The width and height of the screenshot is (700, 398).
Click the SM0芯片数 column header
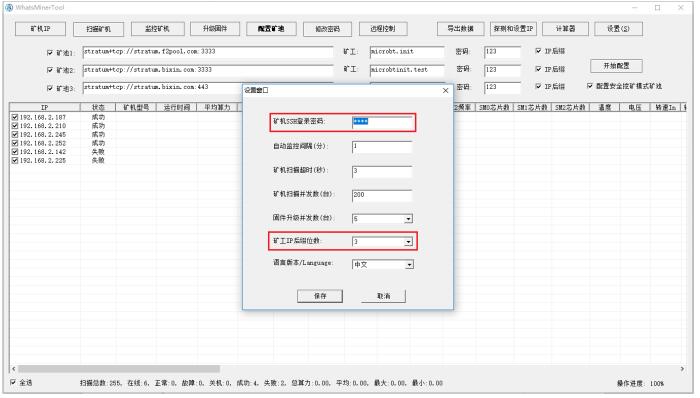point(494,108)
